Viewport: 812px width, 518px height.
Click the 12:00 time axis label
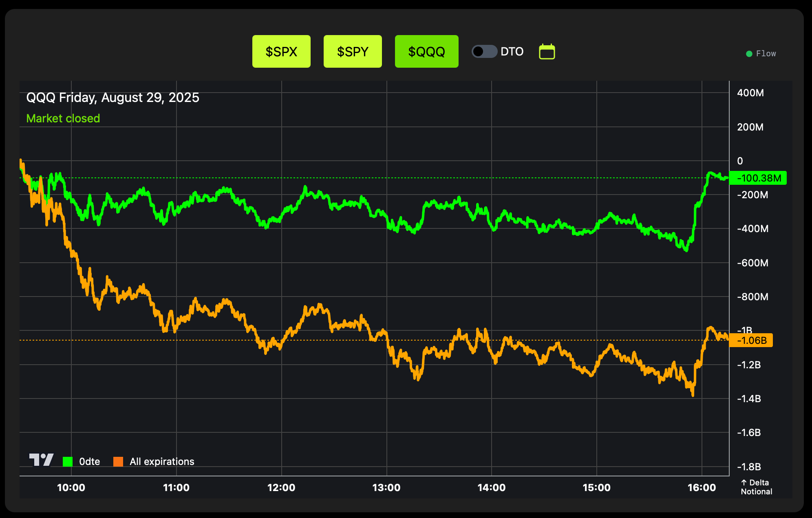point(281,487)
